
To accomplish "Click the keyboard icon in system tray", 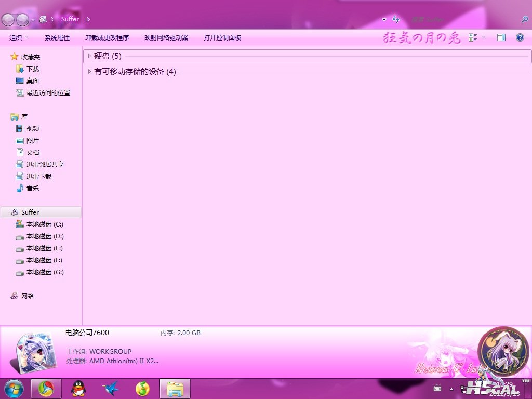I will point(437,388).
